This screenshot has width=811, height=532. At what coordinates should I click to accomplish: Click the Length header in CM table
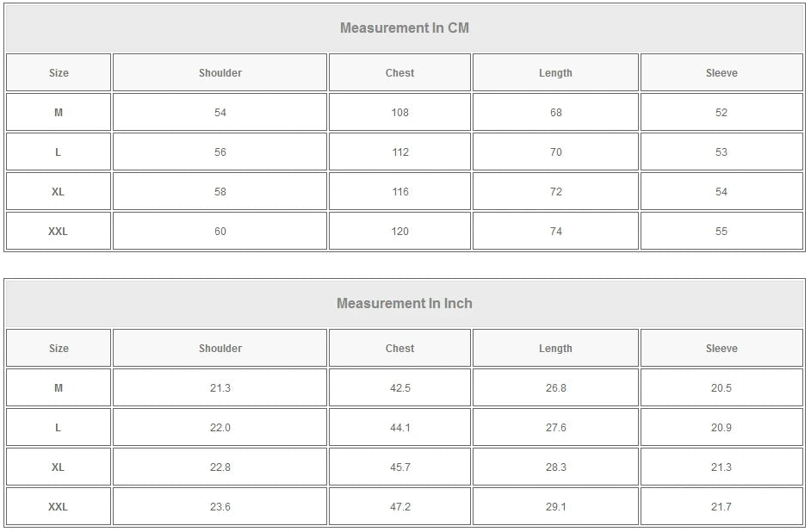555,73
